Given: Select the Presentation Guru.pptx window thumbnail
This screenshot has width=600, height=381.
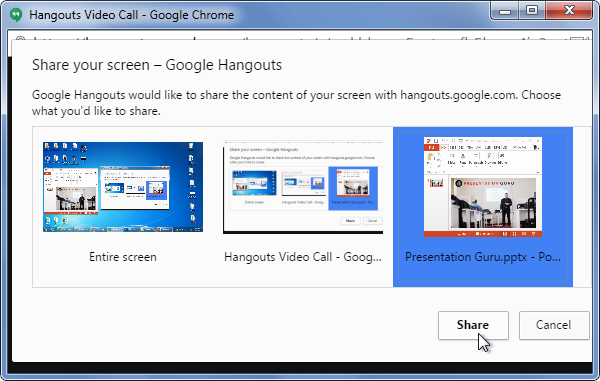Looking at the screenshot, I should point(483,187).
